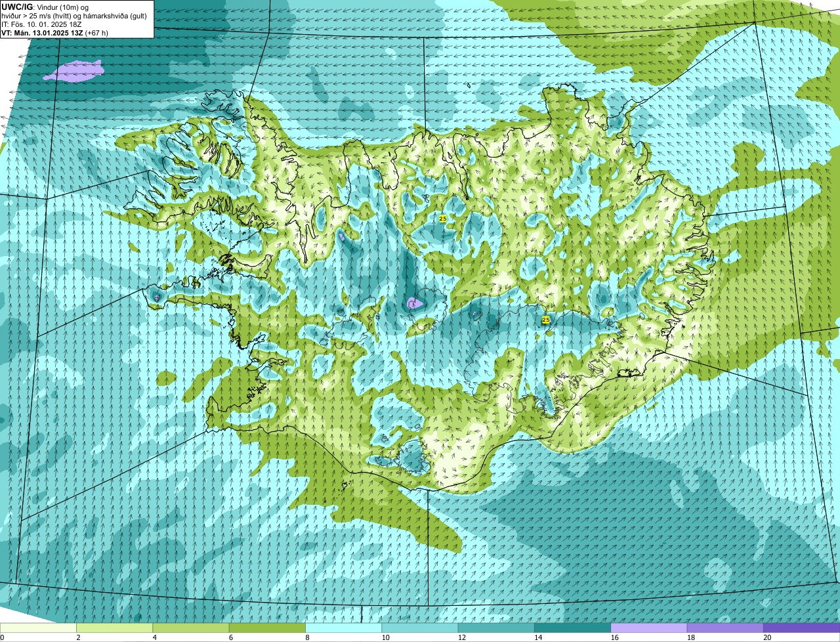Click the "0" scale tick label
The width and height of the screenshot is (840, 642).
[x=2, y=637]
